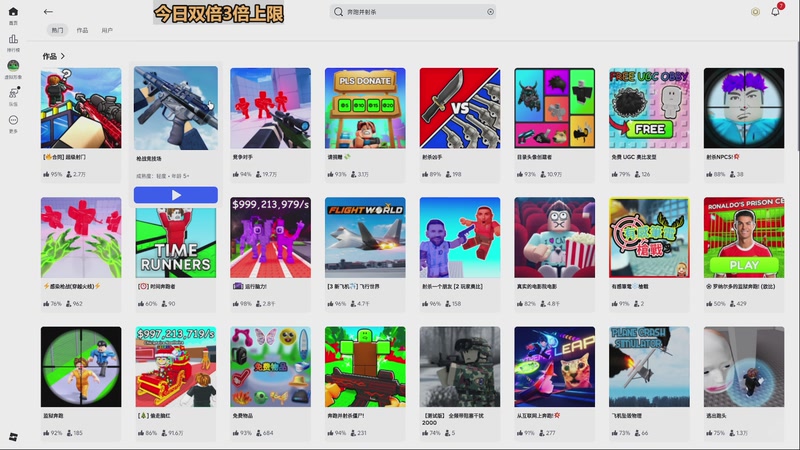The height and width of the screenshot is (450, 800).
Task: Expand the 作品 section chevron
Action: [x=63, y=56]
